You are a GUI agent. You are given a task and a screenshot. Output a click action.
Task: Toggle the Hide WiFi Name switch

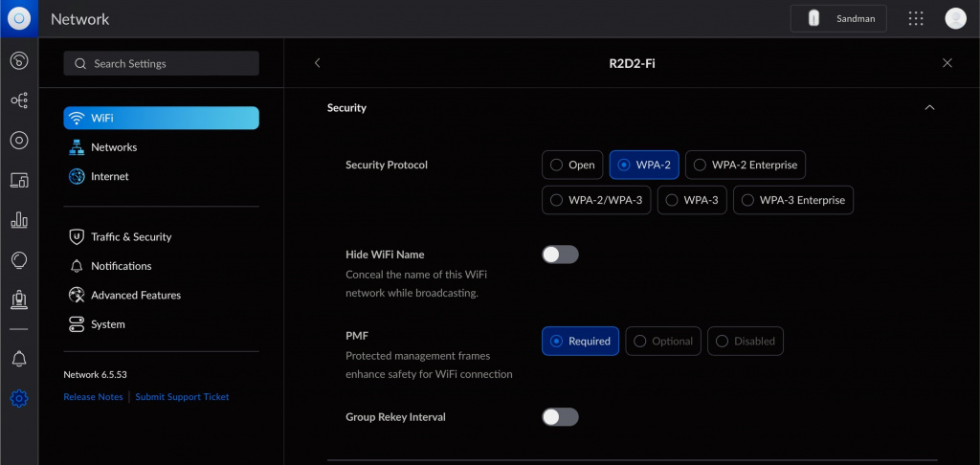560,255
